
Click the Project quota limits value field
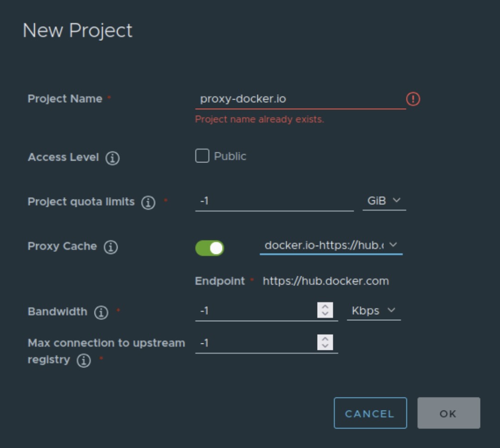click(x=274, y=201)
